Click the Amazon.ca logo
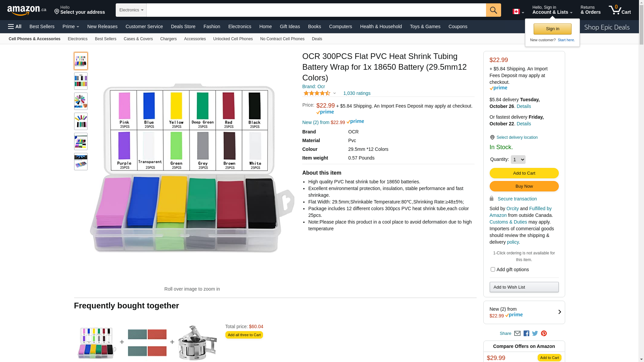 [26, 10]
